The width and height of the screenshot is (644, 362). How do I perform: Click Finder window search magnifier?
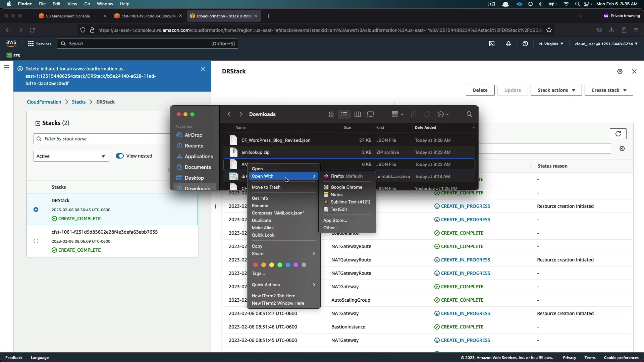469,114
